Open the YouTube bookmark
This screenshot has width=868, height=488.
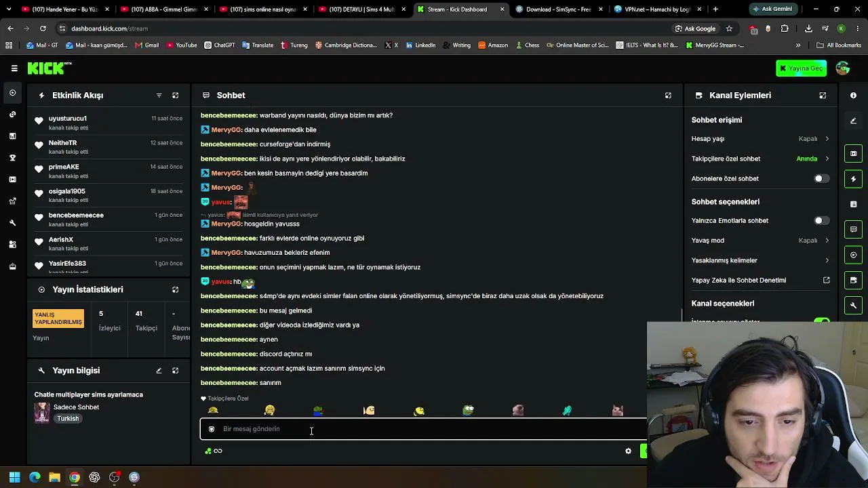[x=181, y=45]
